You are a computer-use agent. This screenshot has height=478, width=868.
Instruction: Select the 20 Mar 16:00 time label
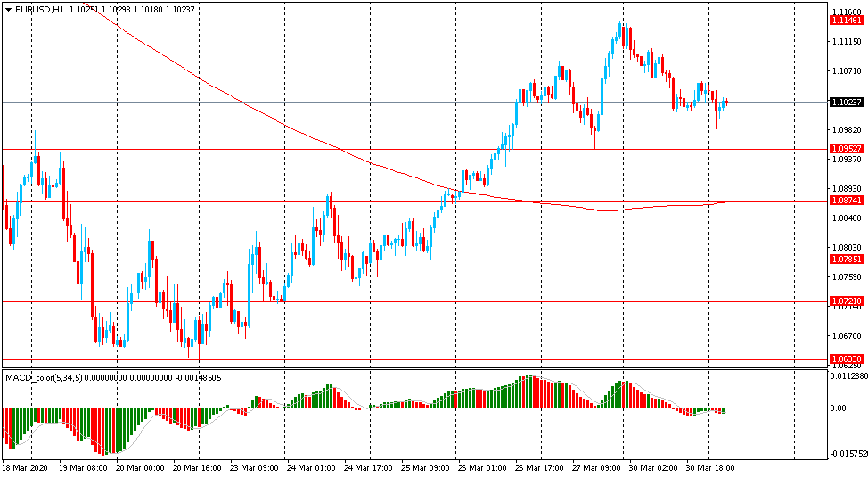[197, 468]
